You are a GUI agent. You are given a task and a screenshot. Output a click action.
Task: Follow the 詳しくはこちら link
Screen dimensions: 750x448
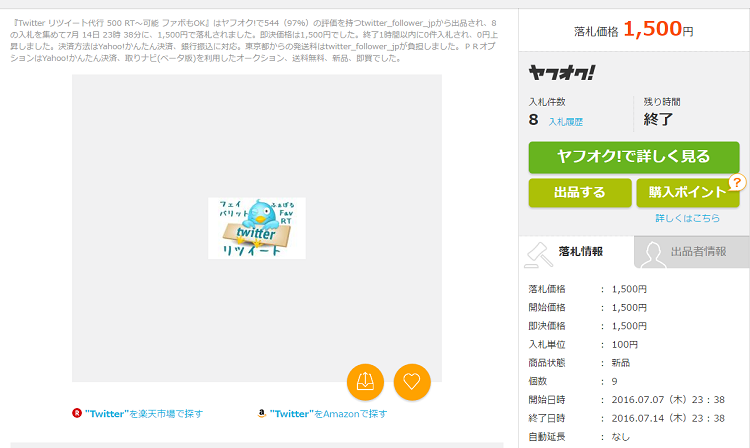687,218
